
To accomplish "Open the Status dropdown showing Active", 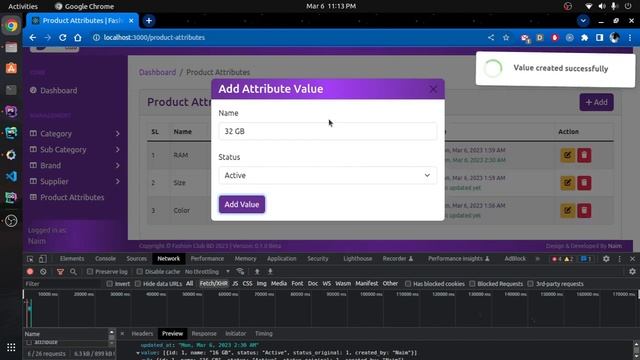I will click(x=327, y=176).
